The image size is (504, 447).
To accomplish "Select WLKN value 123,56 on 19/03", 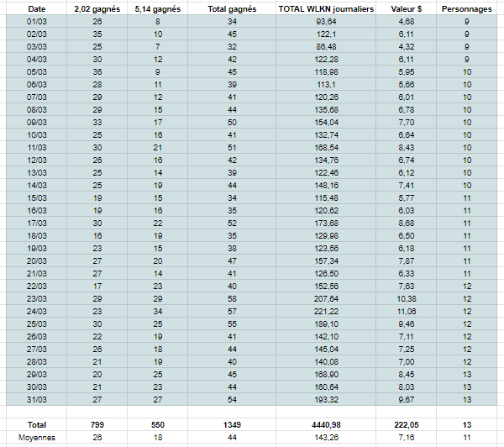I will pos(326,248).
